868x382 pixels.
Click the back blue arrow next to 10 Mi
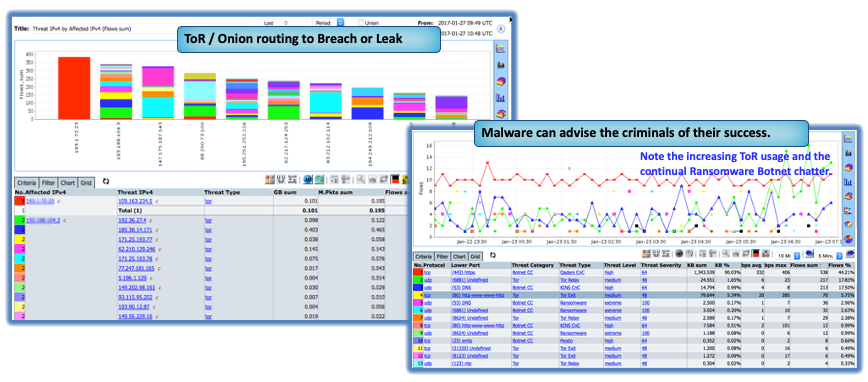[809, 254]
